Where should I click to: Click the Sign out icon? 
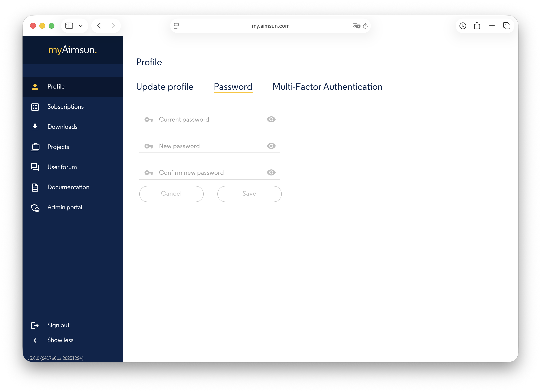click(35, 325)
